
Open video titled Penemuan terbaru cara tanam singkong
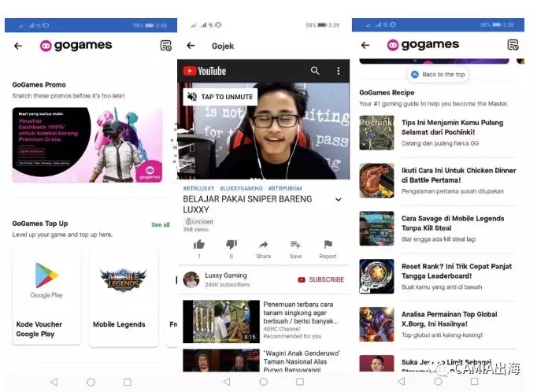pos(300,312)
